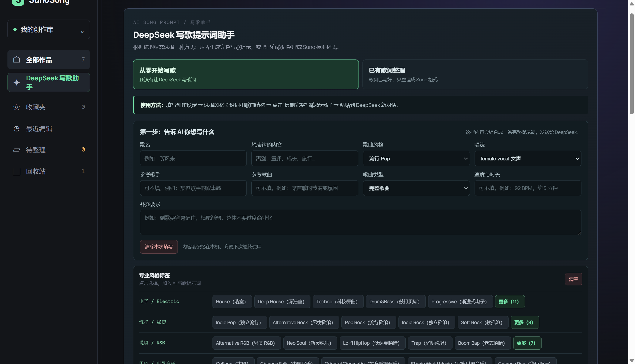Focus the 歌名 input field
The width and height of the screenshot is (635, 364).
(x=193, y=158)
